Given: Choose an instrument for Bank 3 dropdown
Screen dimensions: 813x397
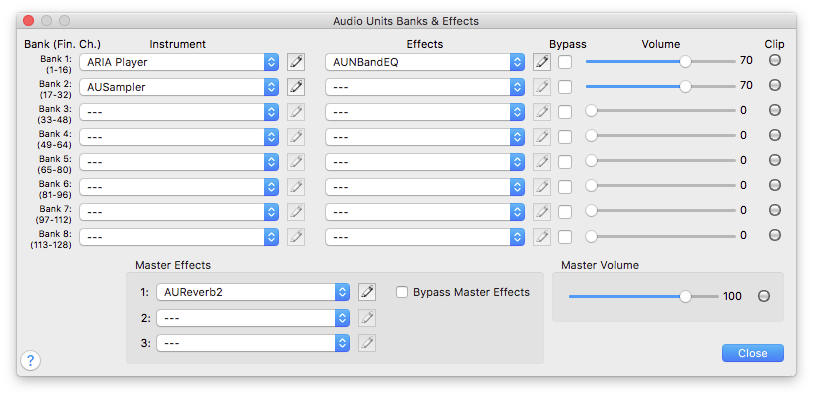Looking at the screenshot, I should [179, 112].
